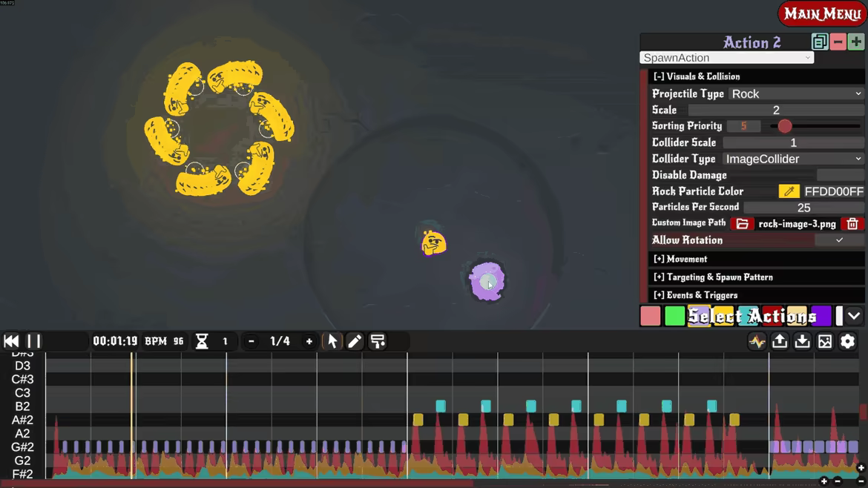The height and width of the screenshot is (488, 868).
Task: Rewind playback to the beginning
Action: tap(11, 341)
